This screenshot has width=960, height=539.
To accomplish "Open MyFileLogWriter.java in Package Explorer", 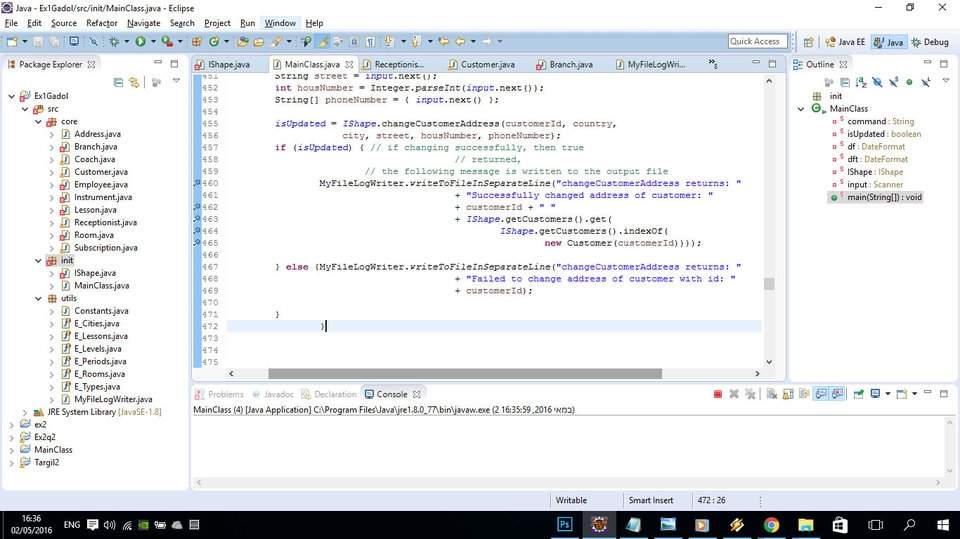I will 113,399.
